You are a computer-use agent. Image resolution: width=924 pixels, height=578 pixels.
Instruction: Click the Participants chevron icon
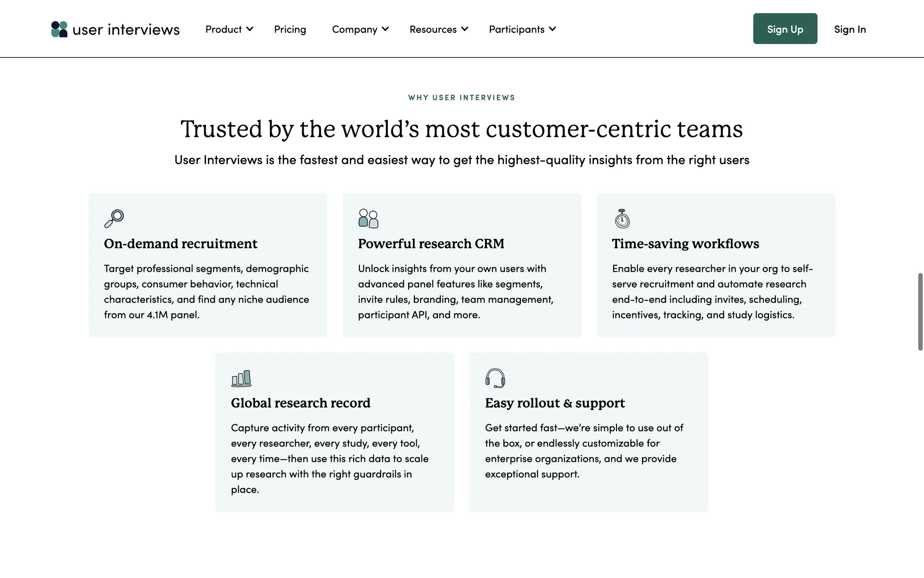553,29
